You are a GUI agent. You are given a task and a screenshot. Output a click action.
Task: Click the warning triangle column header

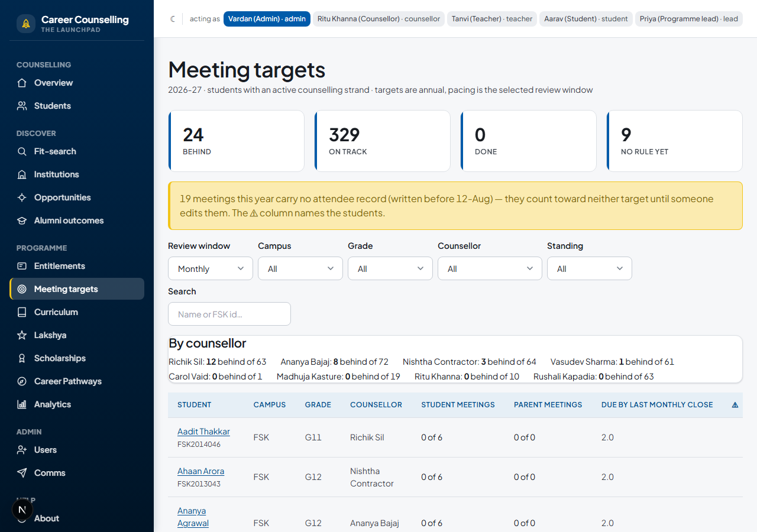735,405
